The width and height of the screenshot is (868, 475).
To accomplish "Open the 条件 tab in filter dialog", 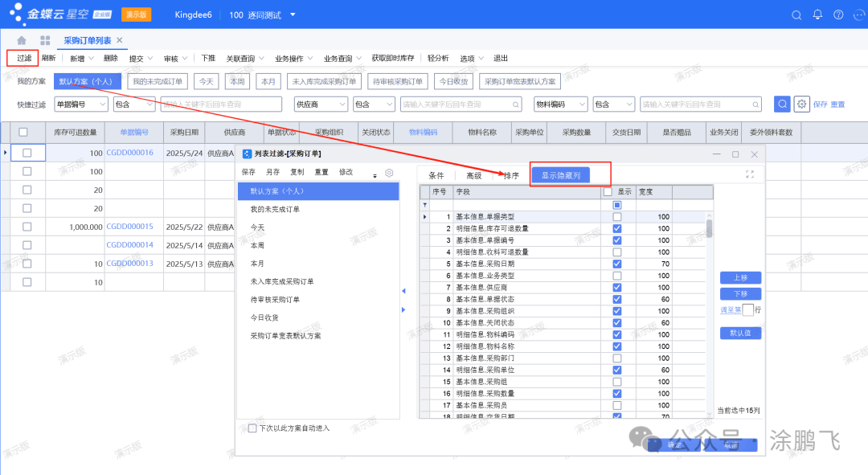I will [436, 175].
